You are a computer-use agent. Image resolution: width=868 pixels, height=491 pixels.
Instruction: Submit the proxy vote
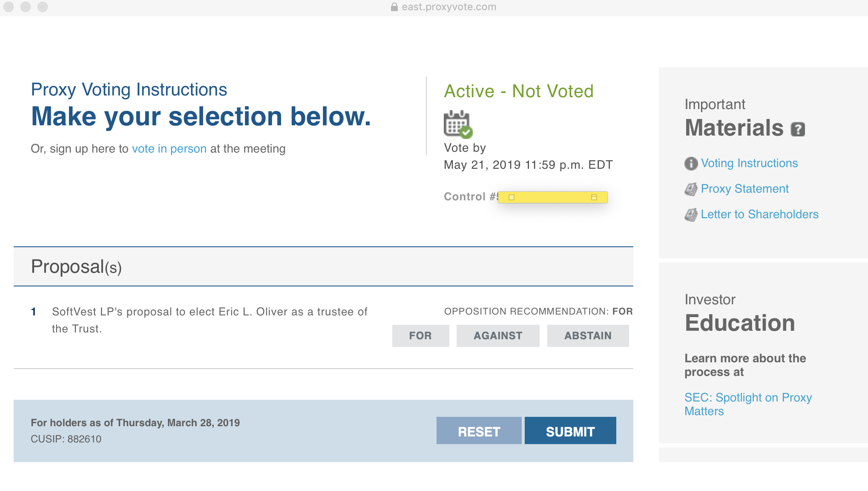click(x=570, y=431)
